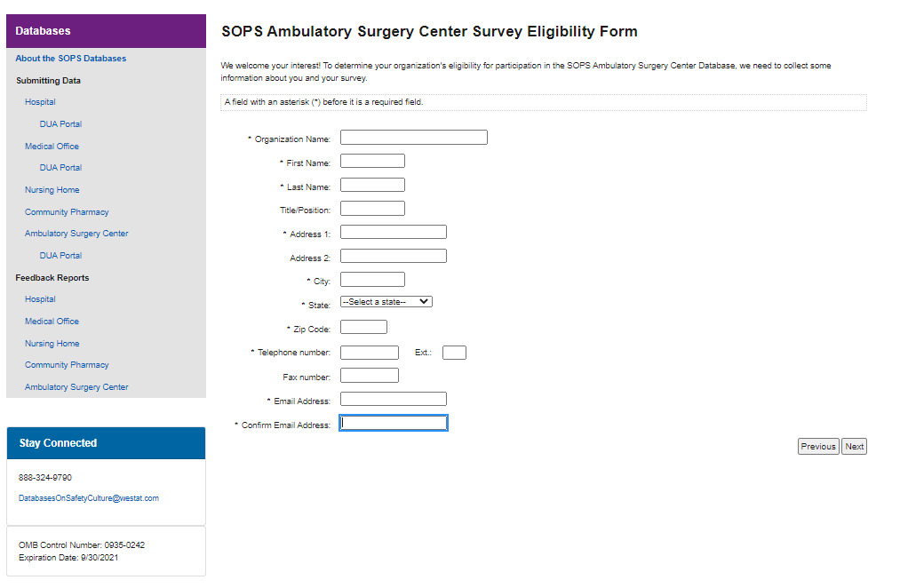The width and height of the screenshot is (924, 588).
Task: Open Hospital under Submitting Data
Action: (x=40, y=102)
